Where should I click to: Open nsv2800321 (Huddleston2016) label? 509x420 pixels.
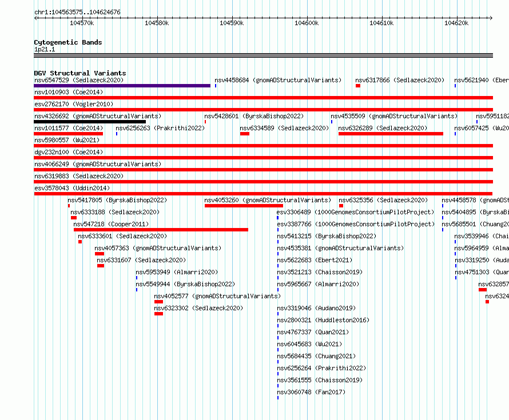323,320
